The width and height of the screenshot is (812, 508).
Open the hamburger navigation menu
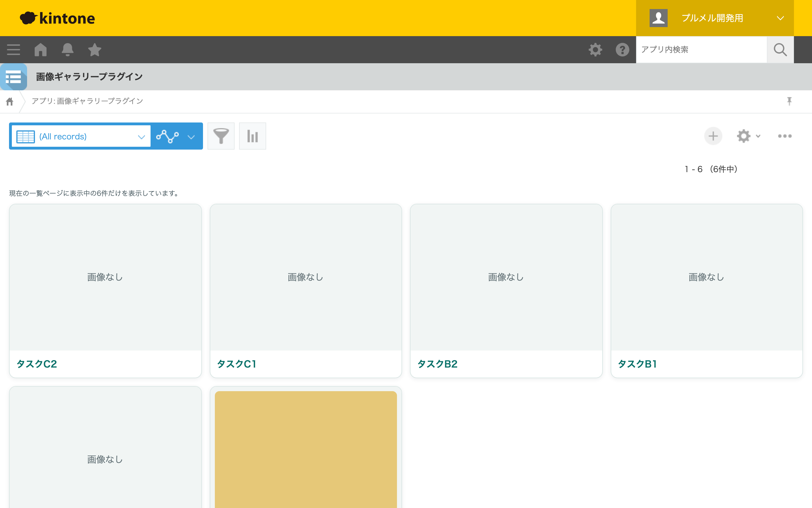pos(14,50)
